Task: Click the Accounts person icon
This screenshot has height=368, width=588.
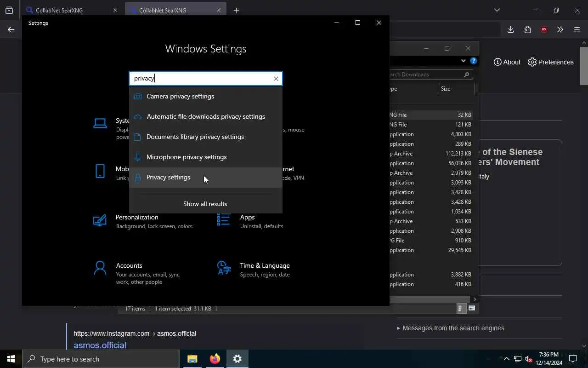Action: point(100,268)
